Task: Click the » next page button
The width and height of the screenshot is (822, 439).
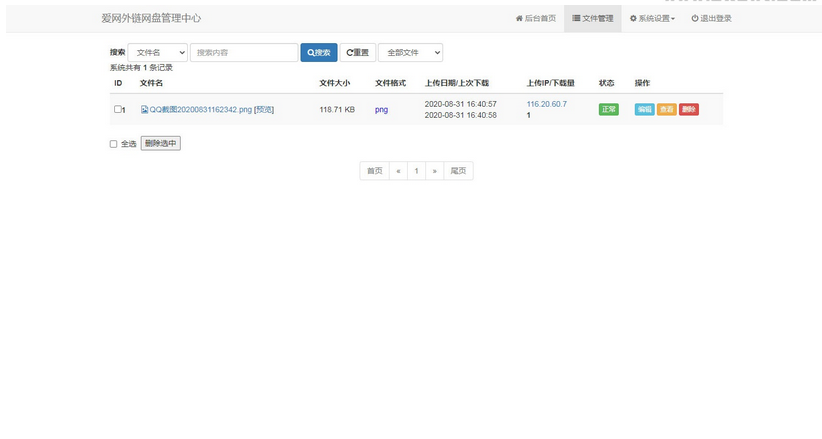Action: (435, 171)
